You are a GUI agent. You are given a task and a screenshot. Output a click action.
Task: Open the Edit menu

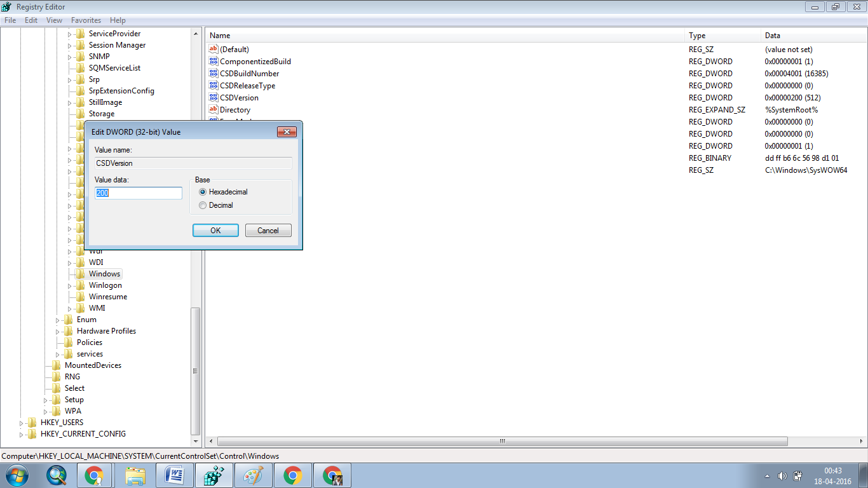[31, 20]
